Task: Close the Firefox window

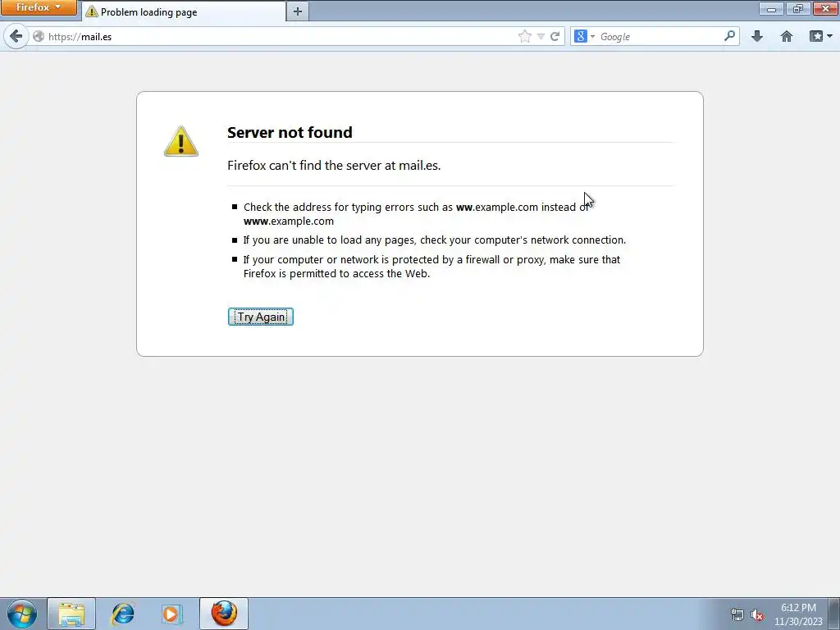Action: pyautogui.click(x=825, y=8)
